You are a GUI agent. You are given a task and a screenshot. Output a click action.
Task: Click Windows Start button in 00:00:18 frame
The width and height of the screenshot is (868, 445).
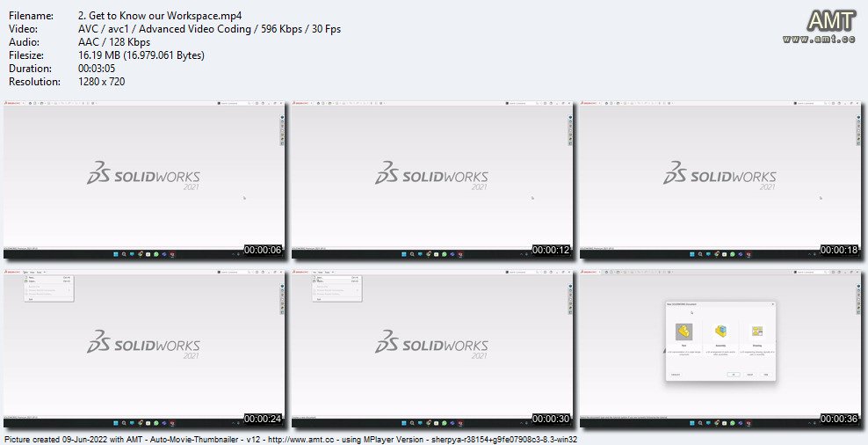click(692, 254)
